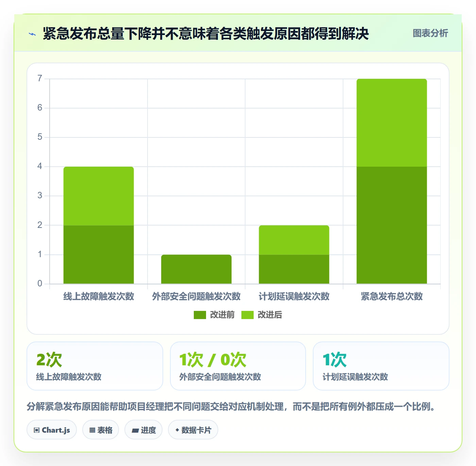Toggle the 改进后 legend entry
This screenshot has height=466, width=476.
pos(262,315)
